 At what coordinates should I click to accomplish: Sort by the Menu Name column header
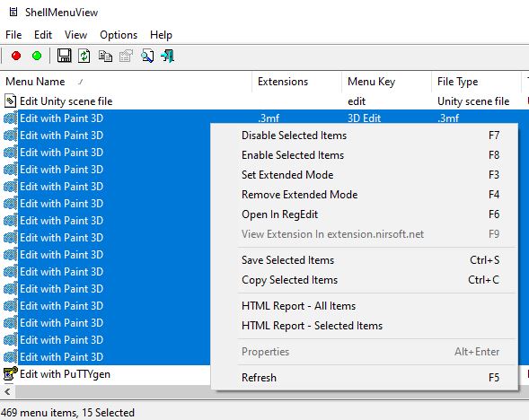tap(126, 82)
